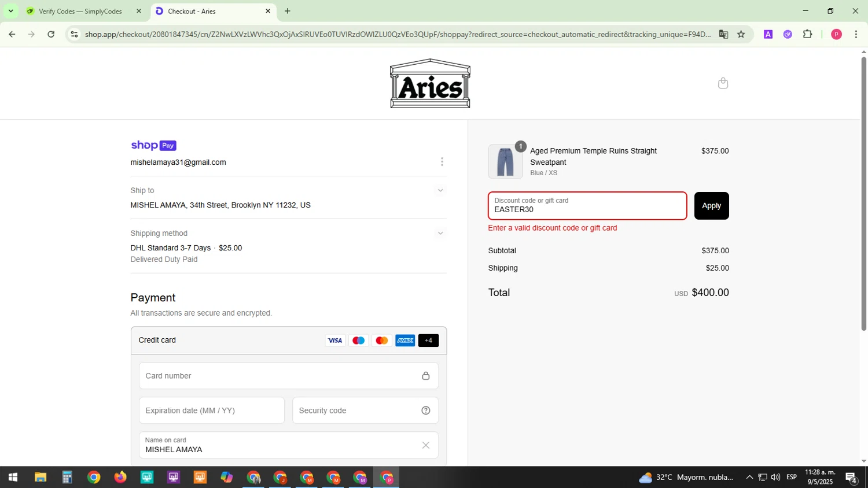Reload the checkout page
This screenshot has height=488, width=868.
pos(51,34)
